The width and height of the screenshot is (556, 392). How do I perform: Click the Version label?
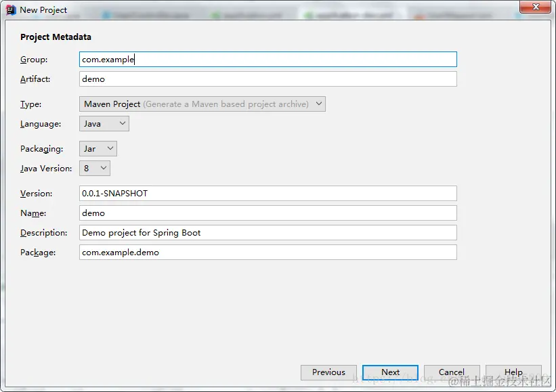36,194
